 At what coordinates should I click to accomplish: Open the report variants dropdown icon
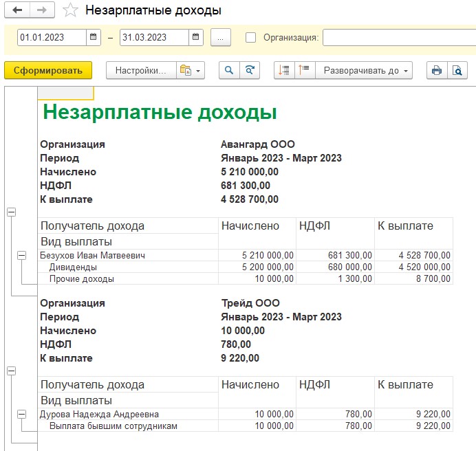tap(191, 70)
